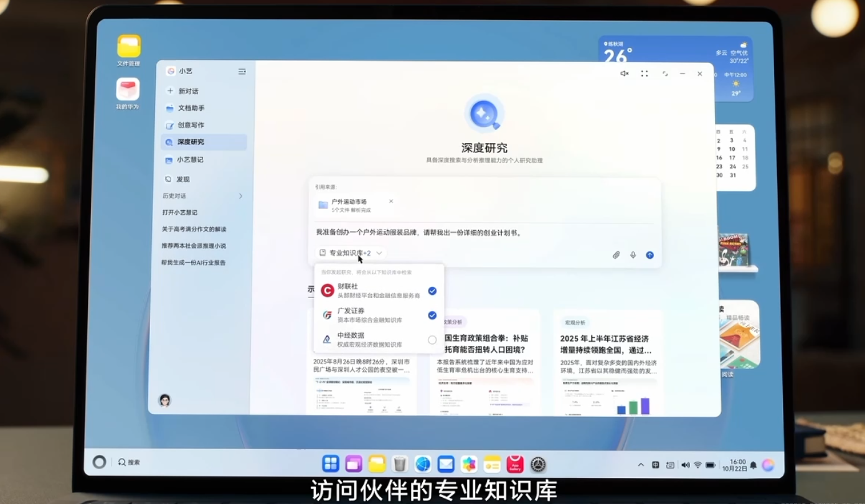The width and height of the screenshot is (865, 504).
Task: Expand hidden tray icons with the chevron
Action: coord(640,464)
